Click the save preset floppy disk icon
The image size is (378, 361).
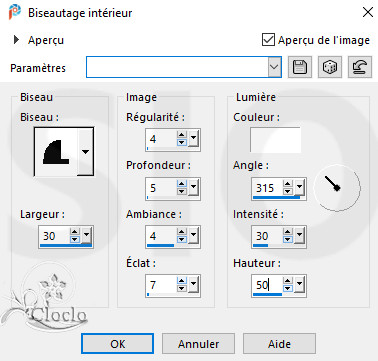300,67
